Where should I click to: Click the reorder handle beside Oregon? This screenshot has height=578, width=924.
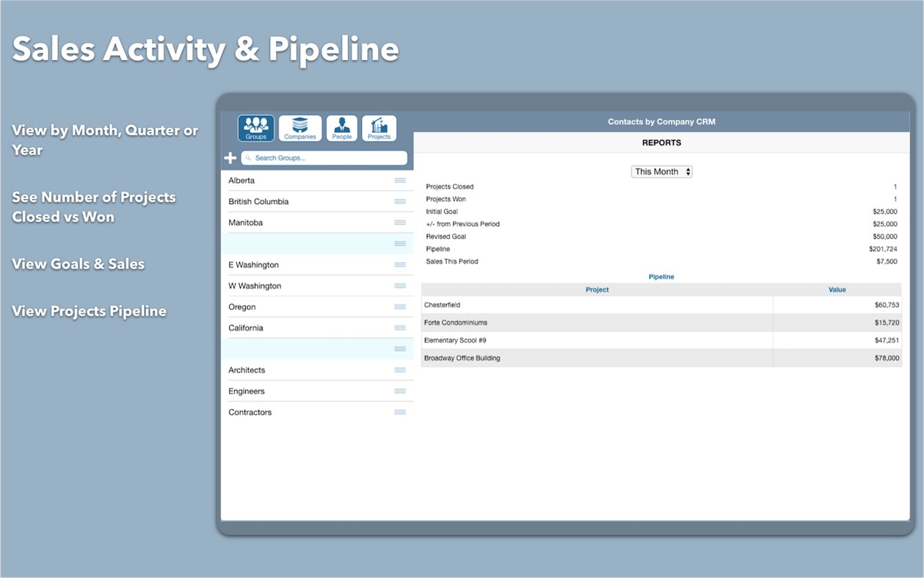click(x=400, y=306)
